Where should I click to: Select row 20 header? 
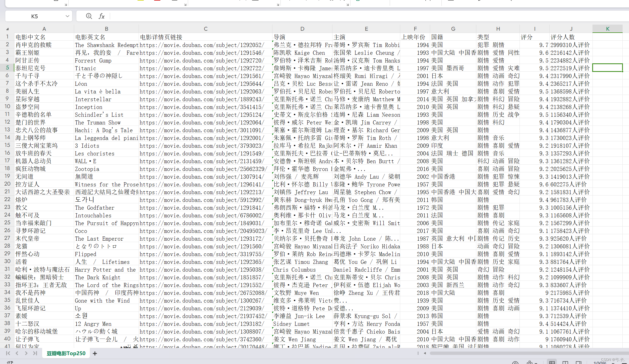point(7,184)
